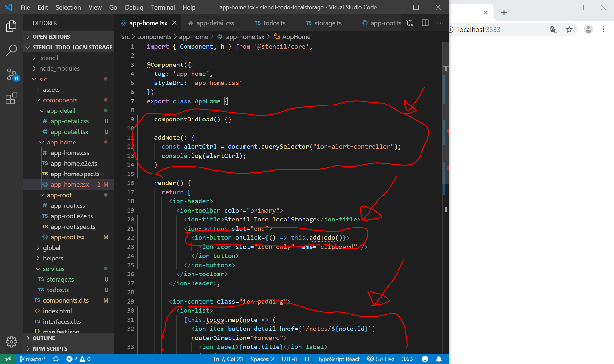Open the Selection menu

point(68,7)
